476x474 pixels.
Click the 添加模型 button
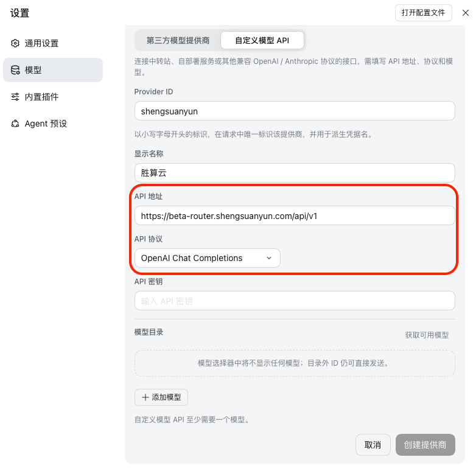pyautogui.click(x=161, y=397)
